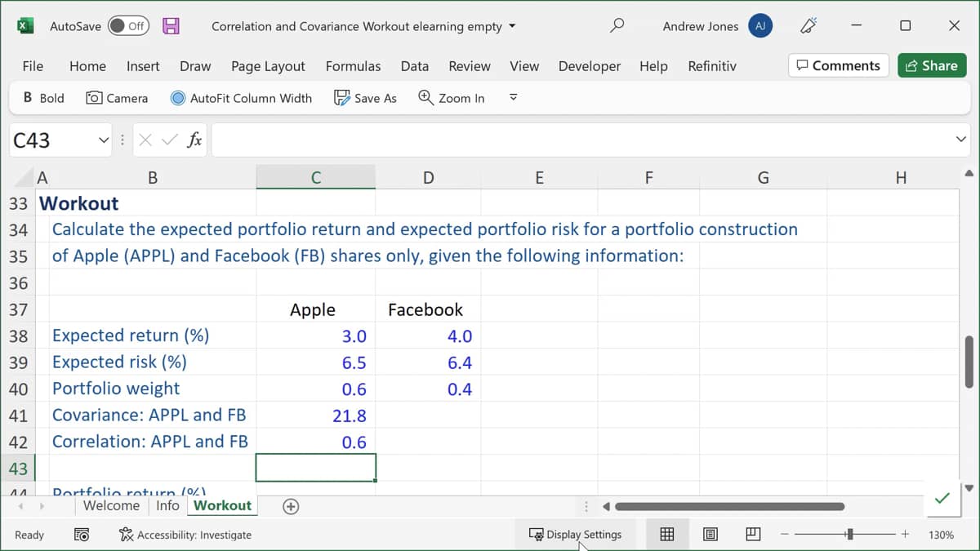Viewport: 980px width, 551px height.
Task: Open the Draw ribbon tab
Action: click(x=195, y=66)
